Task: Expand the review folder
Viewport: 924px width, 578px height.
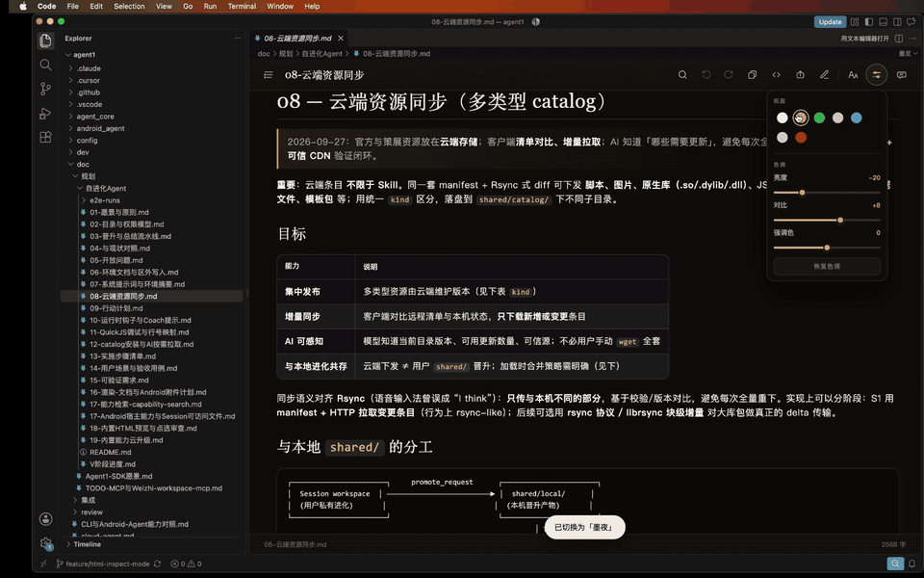Action: (91, 512)
